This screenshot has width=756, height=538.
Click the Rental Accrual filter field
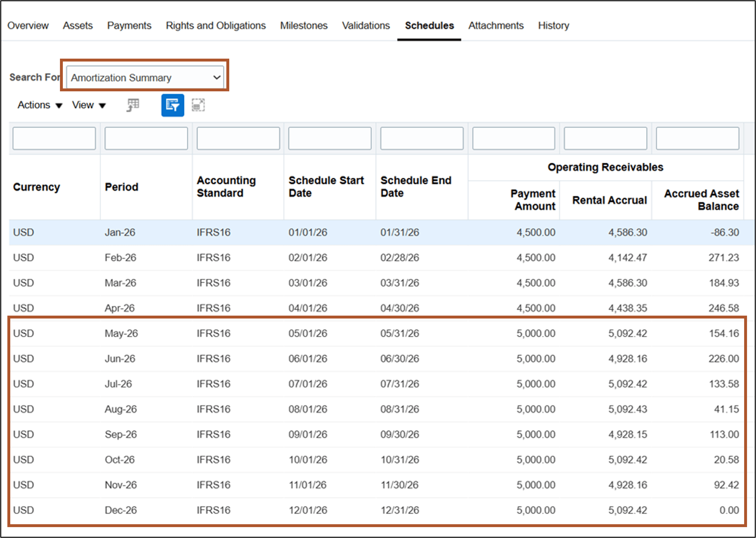click(x=606, y=138)
